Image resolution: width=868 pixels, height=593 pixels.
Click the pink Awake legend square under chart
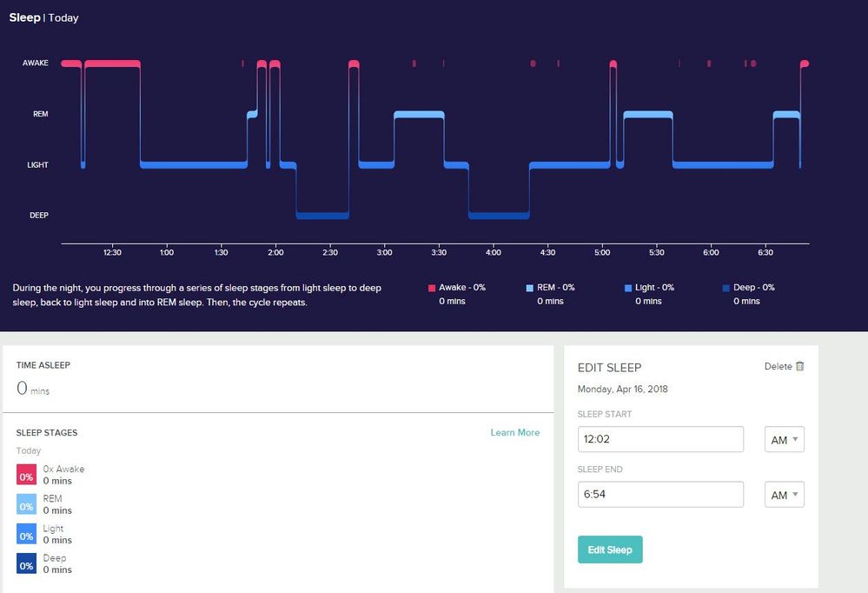[x=433, y=288]
